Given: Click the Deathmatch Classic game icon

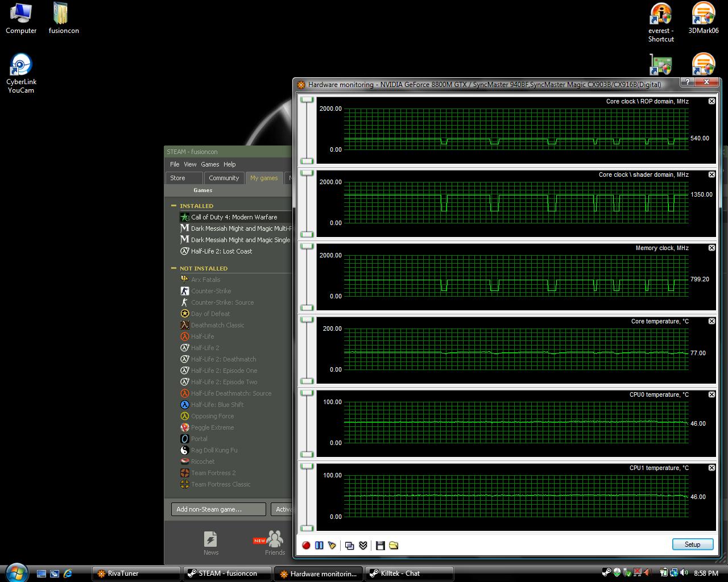Looking at the screenshot, I should point(184,325).
